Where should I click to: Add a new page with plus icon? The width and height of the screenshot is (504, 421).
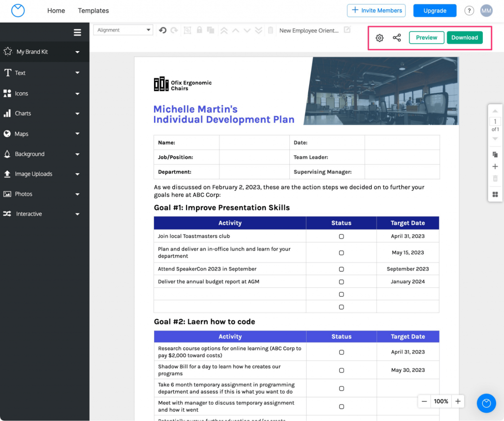tap(495, 166)
